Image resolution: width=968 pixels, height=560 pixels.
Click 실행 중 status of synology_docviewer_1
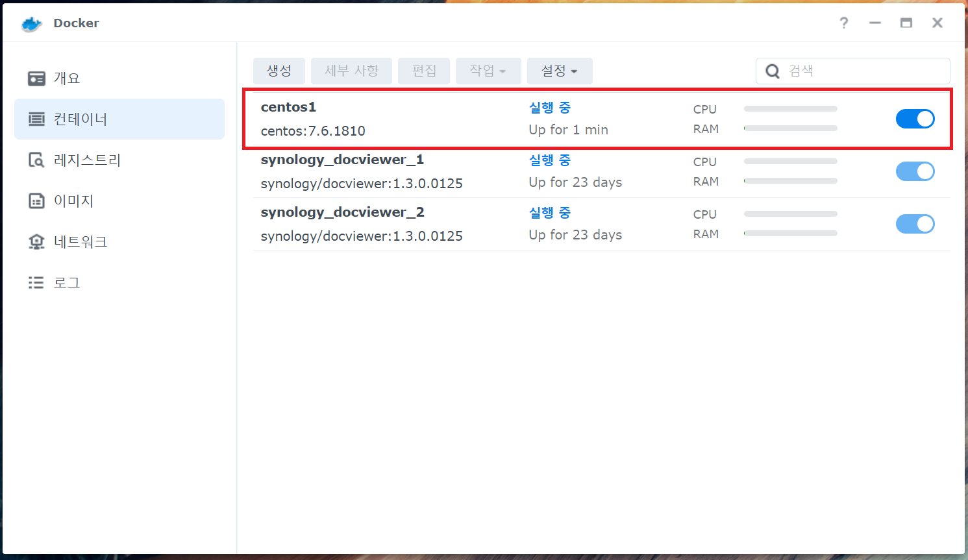coord(550,160)
